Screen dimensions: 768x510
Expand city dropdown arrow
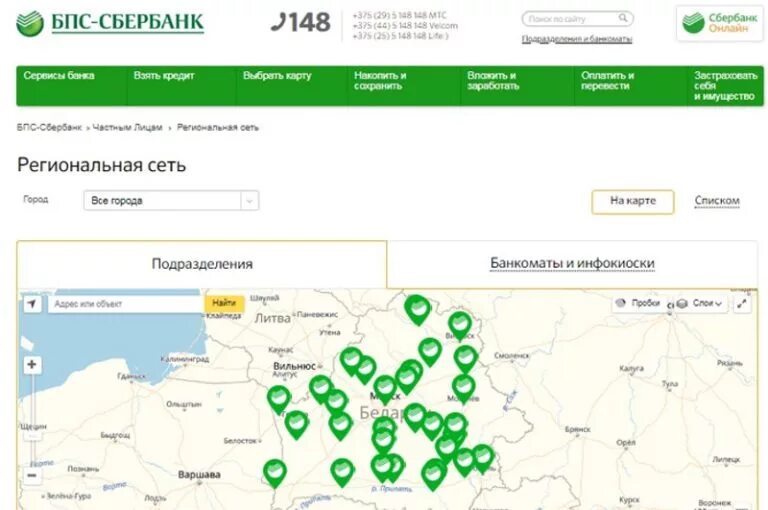point(249,201)
